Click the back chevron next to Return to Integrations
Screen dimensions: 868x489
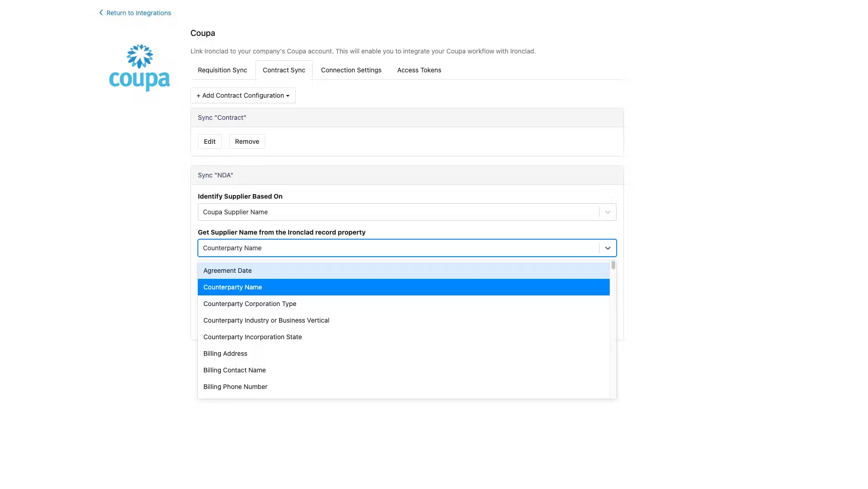click(101, 12)
